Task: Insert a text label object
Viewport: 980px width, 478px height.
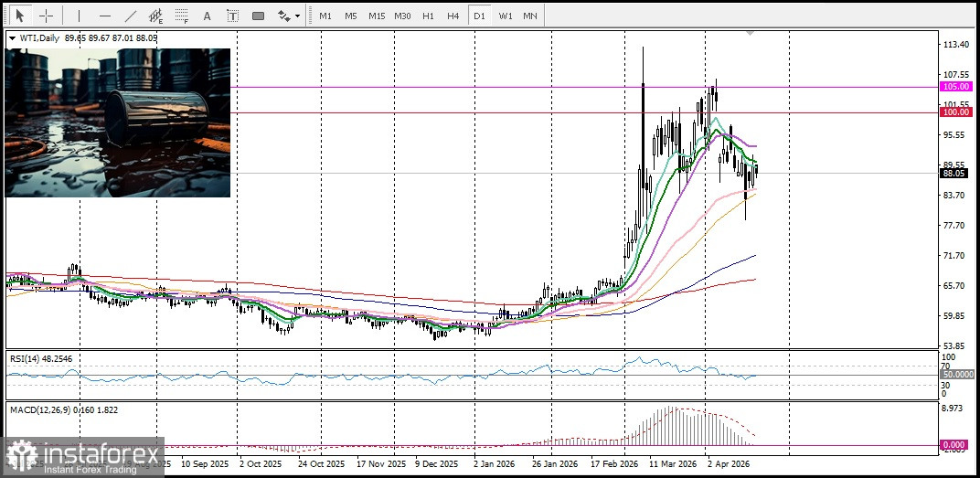Action: [232, 16]
